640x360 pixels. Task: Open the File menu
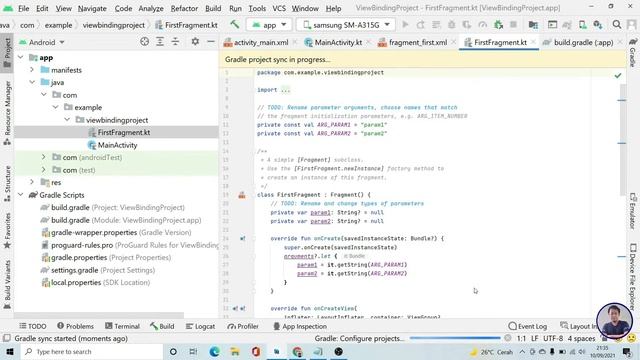pos(24,8)
